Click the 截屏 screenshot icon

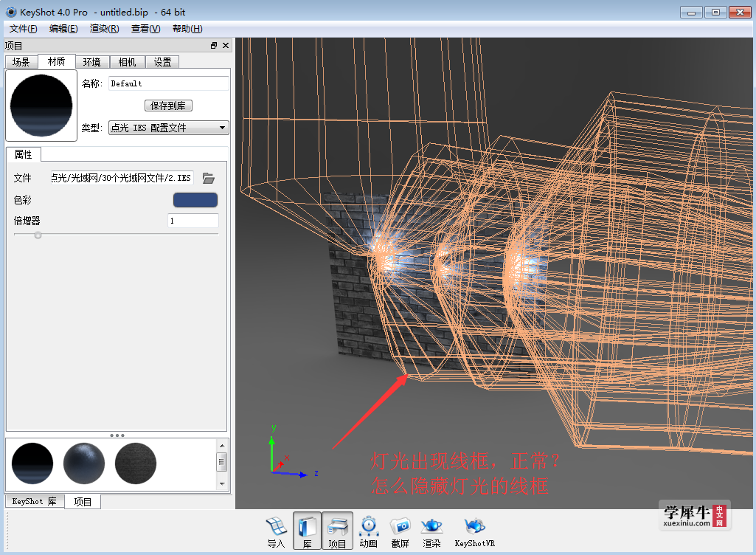click(400, 531)
